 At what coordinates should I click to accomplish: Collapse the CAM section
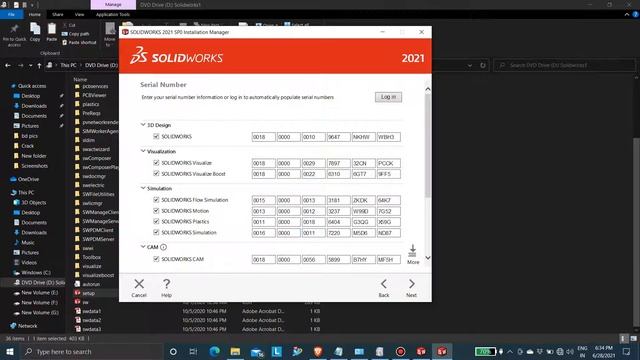coord(143,247)
